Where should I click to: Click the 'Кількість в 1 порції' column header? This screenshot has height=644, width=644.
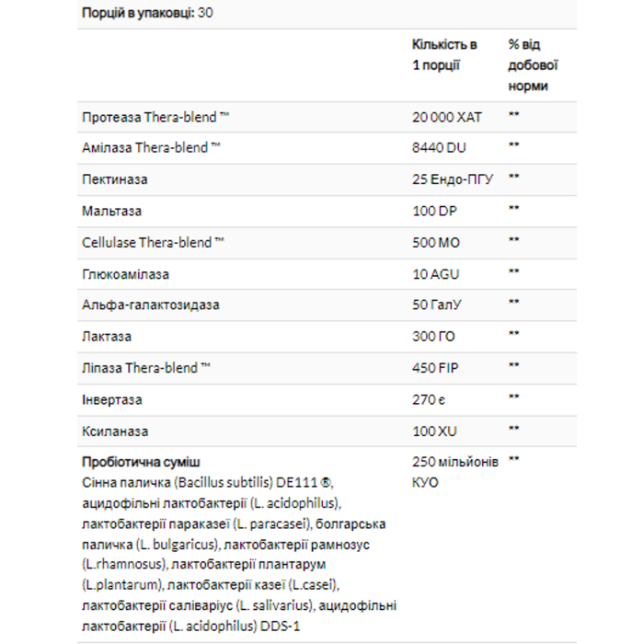[x=444, y=54]
